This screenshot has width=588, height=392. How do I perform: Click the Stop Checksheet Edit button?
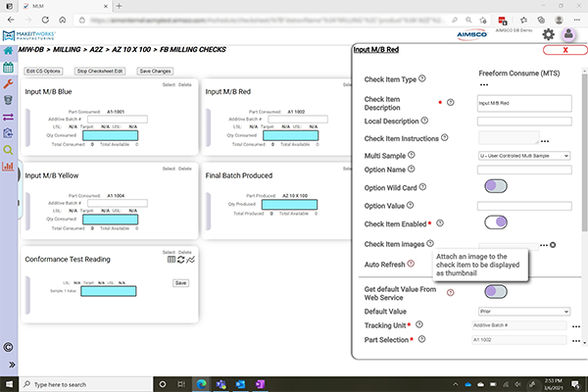(x=100, y=72)
